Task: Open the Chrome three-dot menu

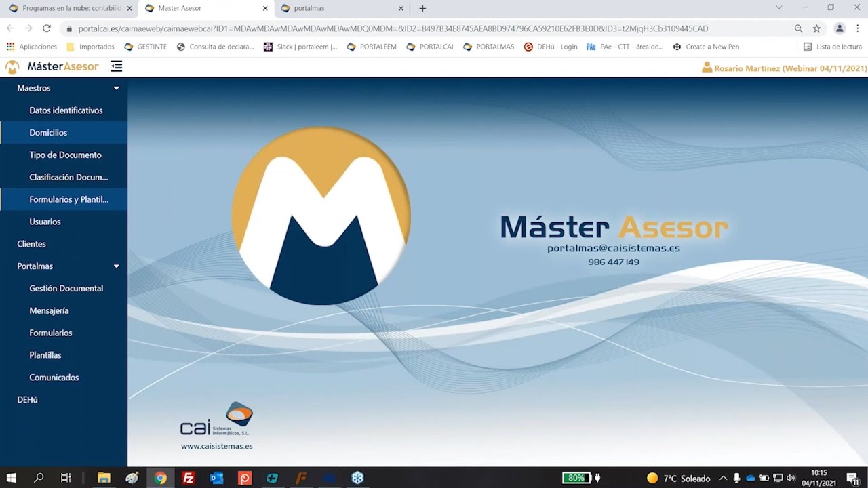Action: pyautogui.click(x=858, y=28)
